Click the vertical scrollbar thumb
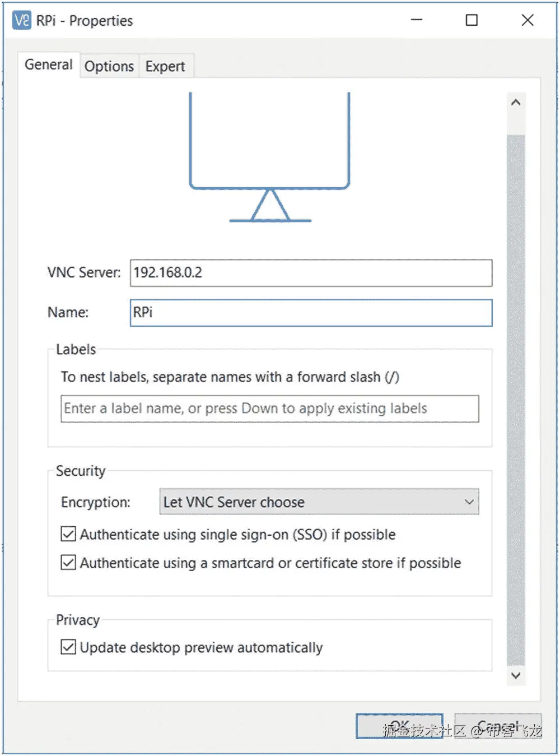560x756 pixels. [x=516, y=400]
